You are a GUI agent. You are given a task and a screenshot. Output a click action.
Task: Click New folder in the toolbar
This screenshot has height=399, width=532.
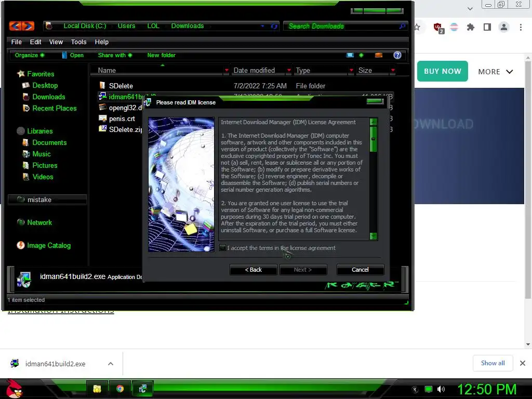[x=161, y=55]
